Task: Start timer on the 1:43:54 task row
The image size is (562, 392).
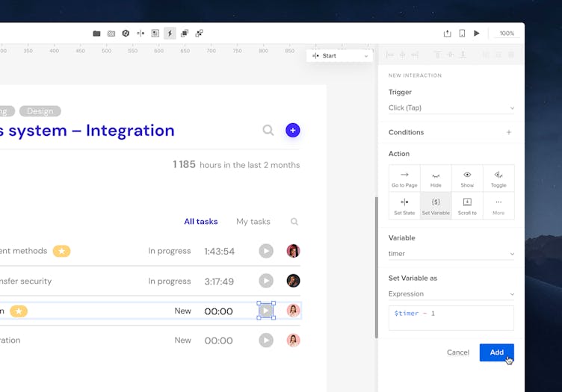Action: pos(266,251)
